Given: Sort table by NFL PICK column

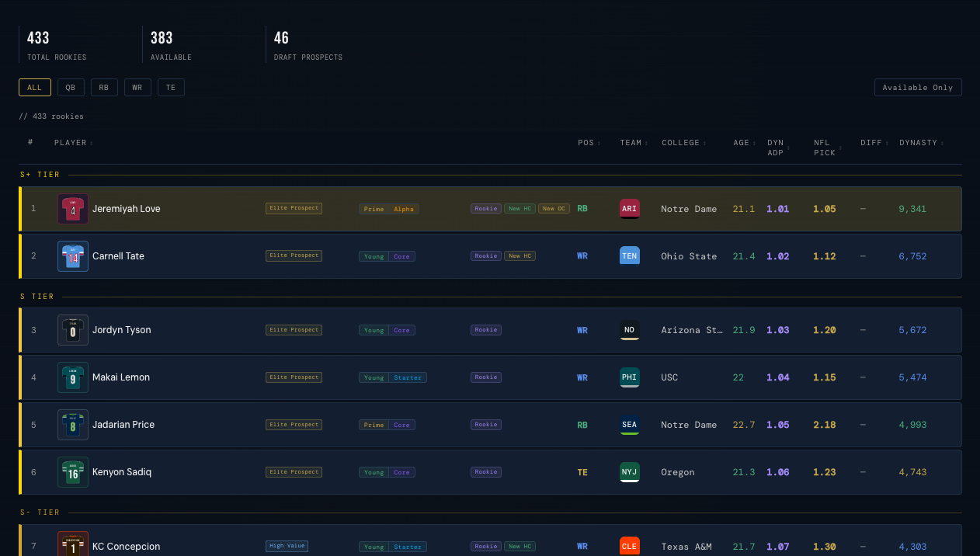Looking at the screenshot, I should (x=827, y=148).
